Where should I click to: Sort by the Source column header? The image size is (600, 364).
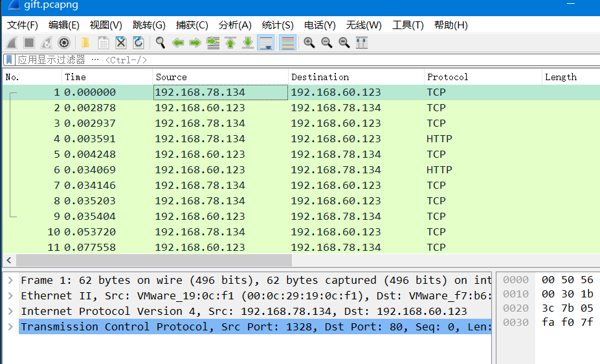220,77
